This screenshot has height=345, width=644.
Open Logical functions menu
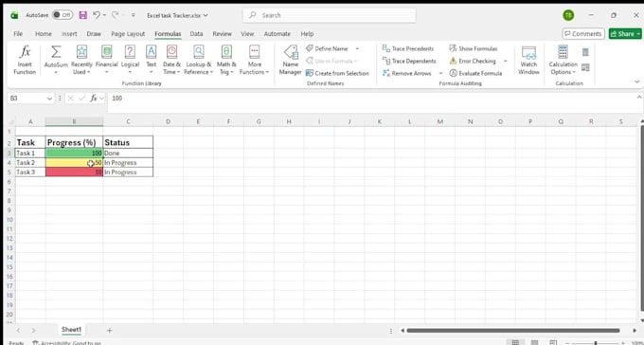click(130, 60)
